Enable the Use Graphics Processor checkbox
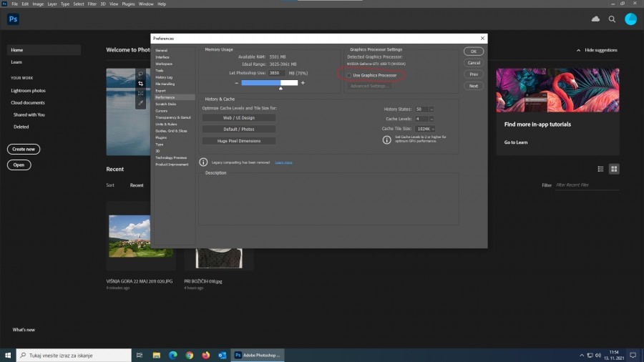644x362 pixels. click(349, 75)
